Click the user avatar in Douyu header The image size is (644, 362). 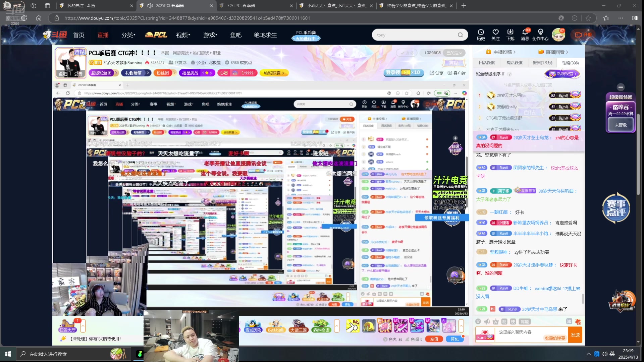tap(558, 35)
